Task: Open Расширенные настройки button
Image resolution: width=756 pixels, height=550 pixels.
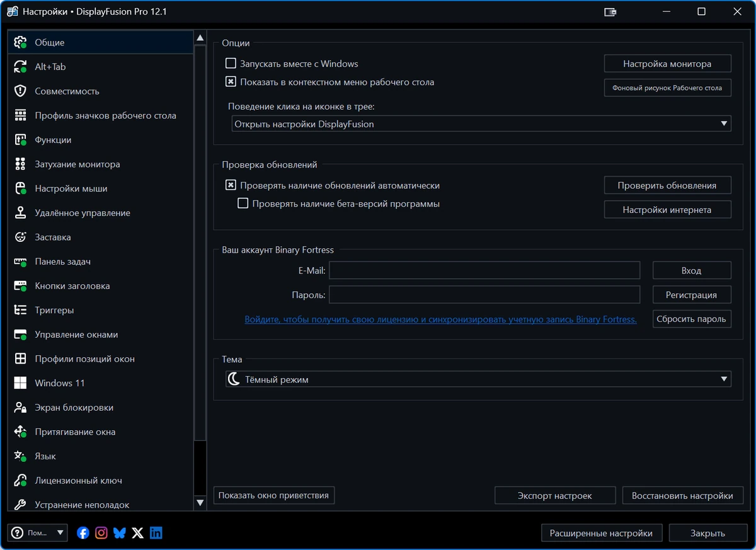Action: tap(602, 533)
